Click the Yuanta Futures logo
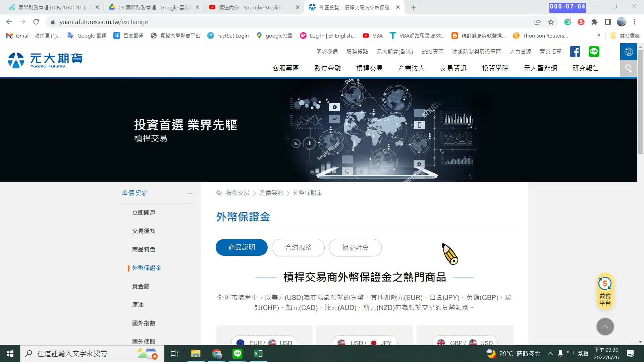This screenshot has height=362, width=644. tap(45, 60)
